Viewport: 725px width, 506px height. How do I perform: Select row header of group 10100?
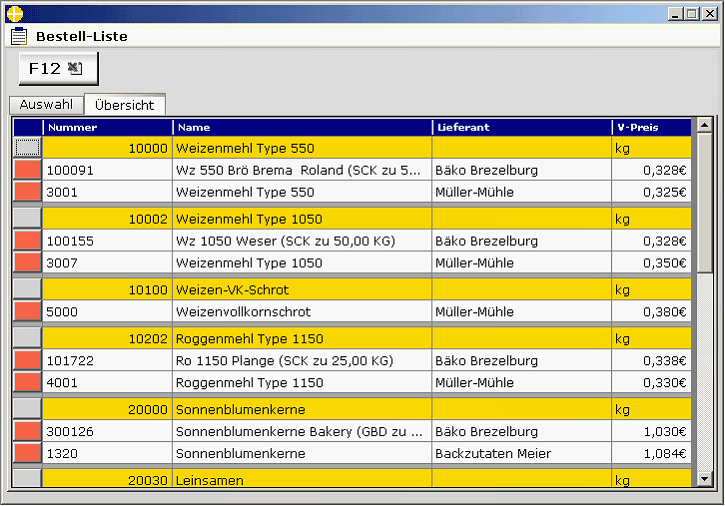pyautogui.click(x=28, y=289)
